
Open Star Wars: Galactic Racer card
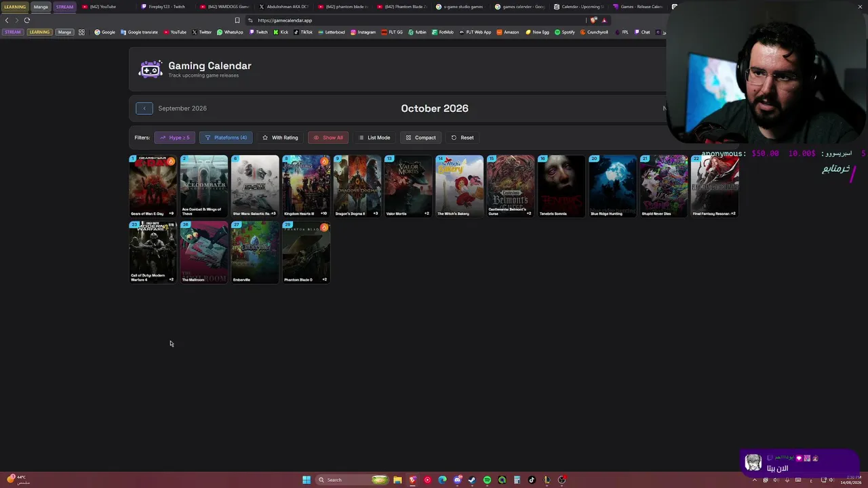coord(255,186)
